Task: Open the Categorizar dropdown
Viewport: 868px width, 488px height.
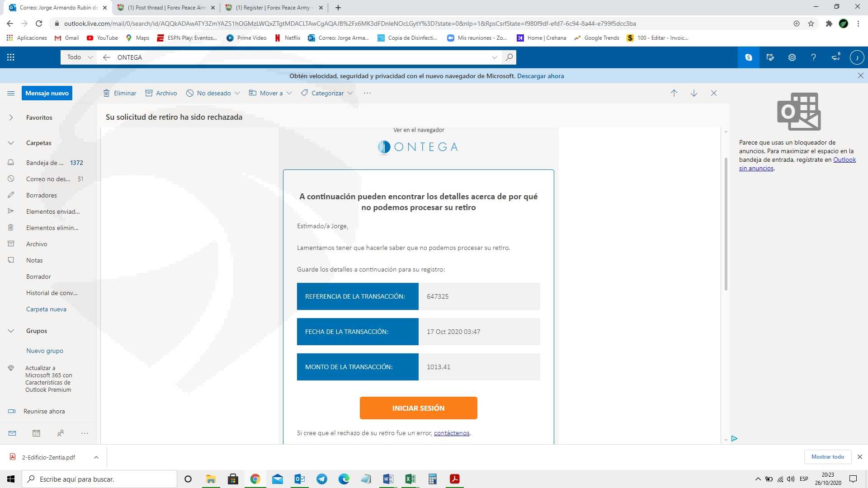Action: pyautogui.click(x=327, y=93)
